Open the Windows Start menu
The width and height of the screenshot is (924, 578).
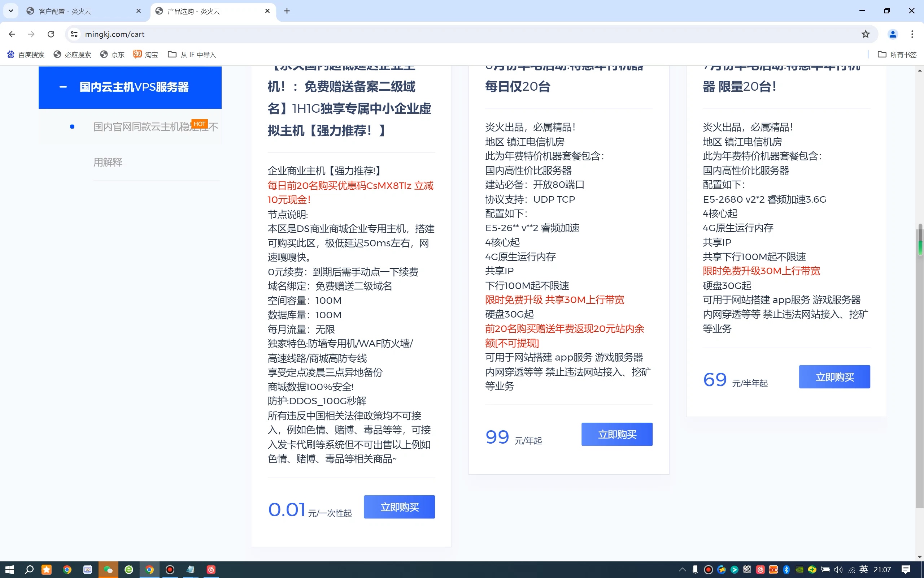9,570
